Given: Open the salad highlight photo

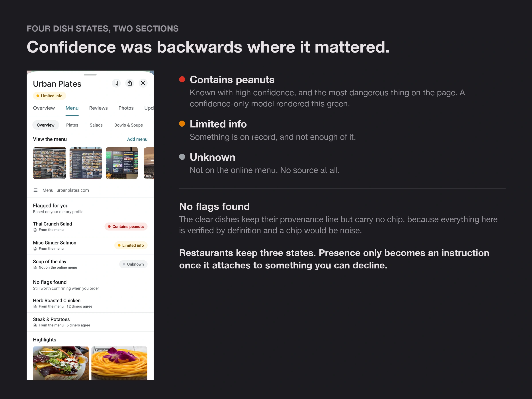Looking at the screenshot, I should 61,363.
